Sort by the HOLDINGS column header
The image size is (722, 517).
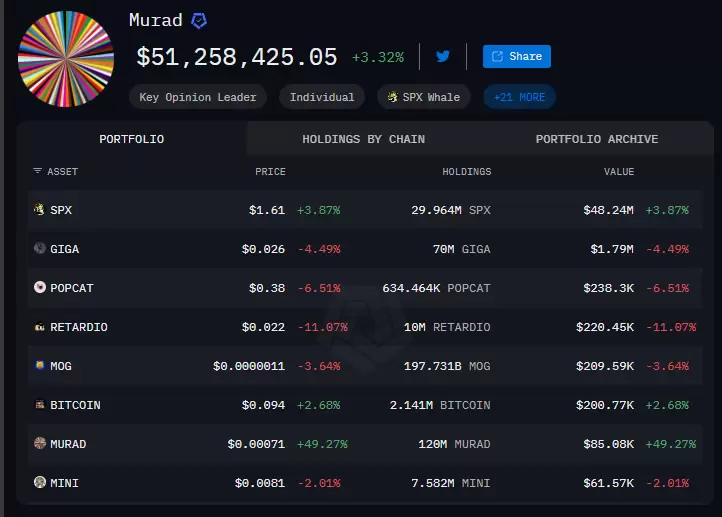tap(466, 172)
